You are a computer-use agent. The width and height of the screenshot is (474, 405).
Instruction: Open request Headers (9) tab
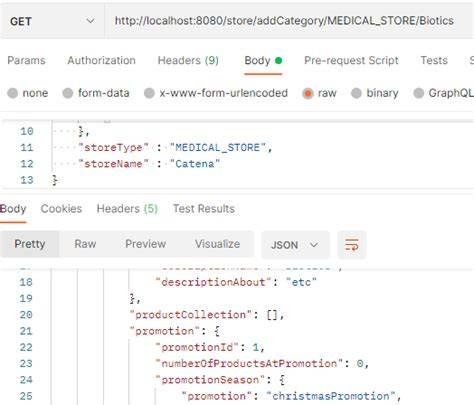[188, 60]
